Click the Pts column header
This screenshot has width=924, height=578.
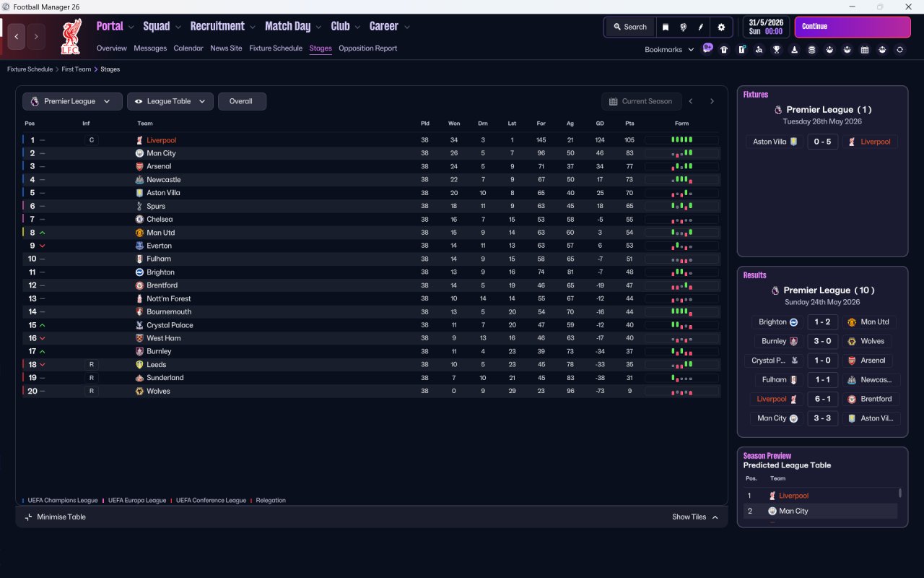pos(629,124)
